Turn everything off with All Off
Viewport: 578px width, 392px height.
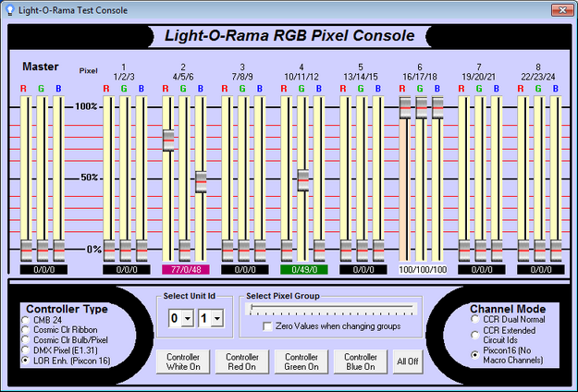click(407, 361)
